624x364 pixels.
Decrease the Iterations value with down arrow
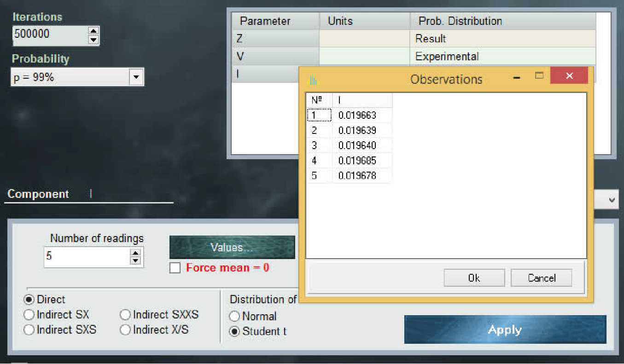point(93,40)
